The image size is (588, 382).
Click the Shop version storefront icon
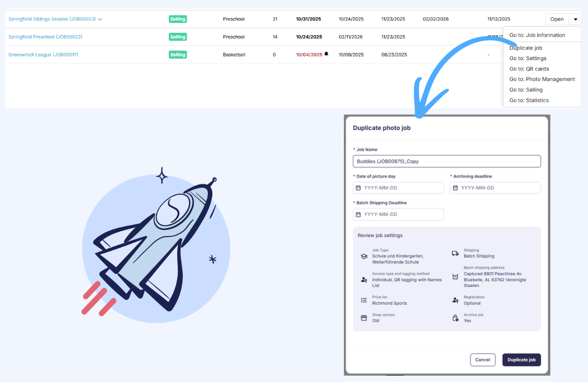tap(364, 318)
